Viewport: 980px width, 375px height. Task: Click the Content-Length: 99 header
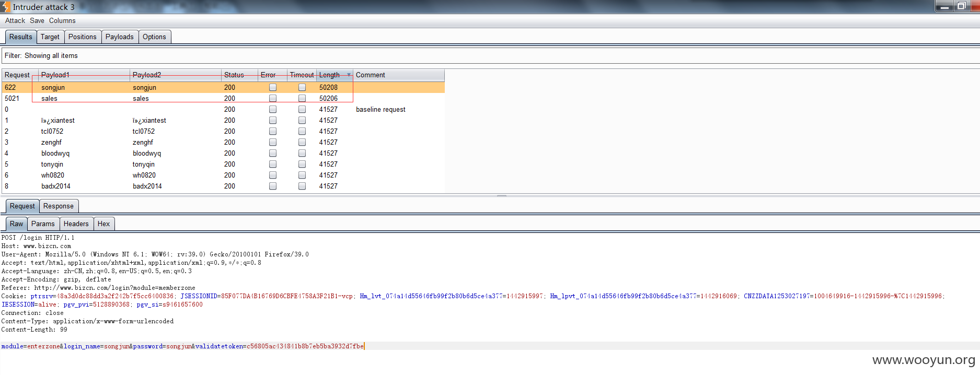[34, 330]
